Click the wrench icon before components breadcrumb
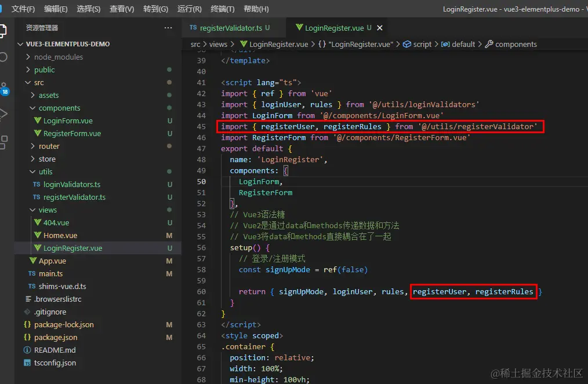 pos(489,44)
